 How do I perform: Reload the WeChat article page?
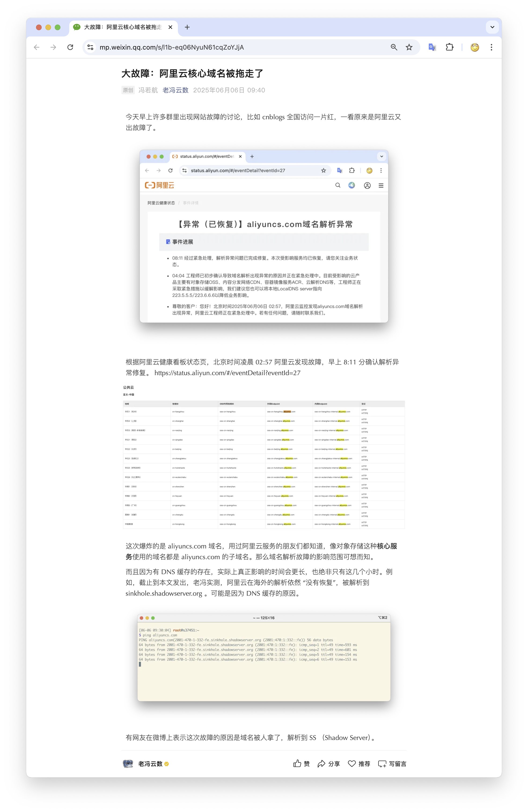(x=70, y=47)
